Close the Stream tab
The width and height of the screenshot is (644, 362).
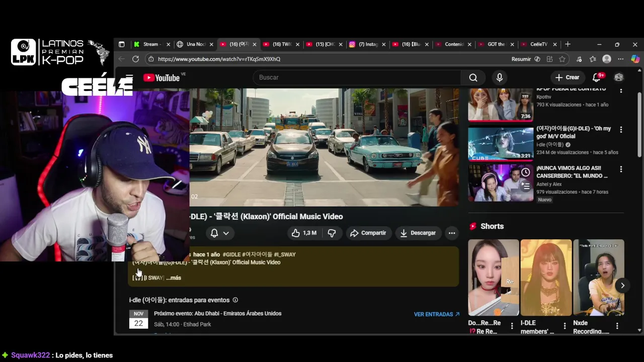(x=169, y=44)
